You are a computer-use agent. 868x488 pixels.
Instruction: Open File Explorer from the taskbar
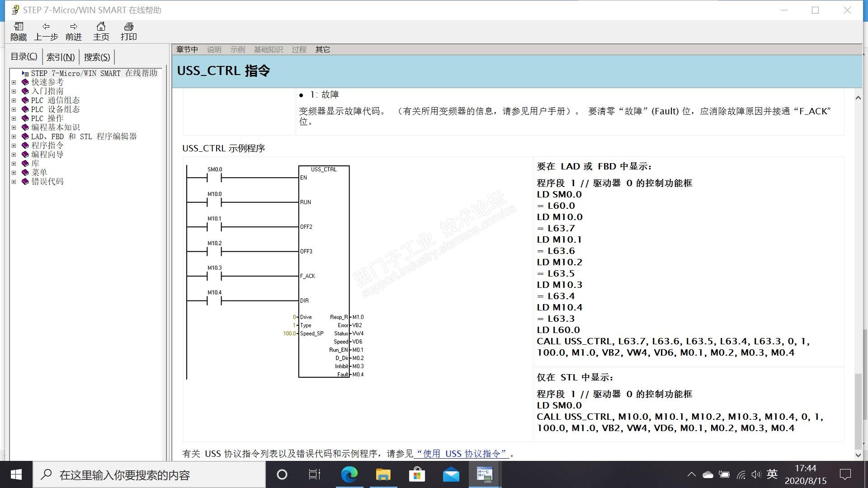(x=383, y=474)
